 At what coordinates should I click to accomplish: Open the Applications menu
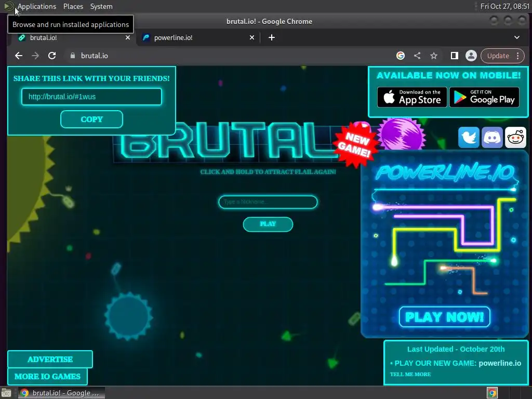[37, 6]
